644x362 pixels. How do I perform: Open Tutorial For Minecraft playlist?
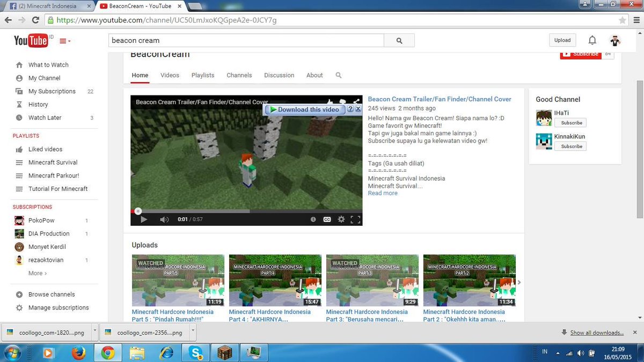pos(58,189)
